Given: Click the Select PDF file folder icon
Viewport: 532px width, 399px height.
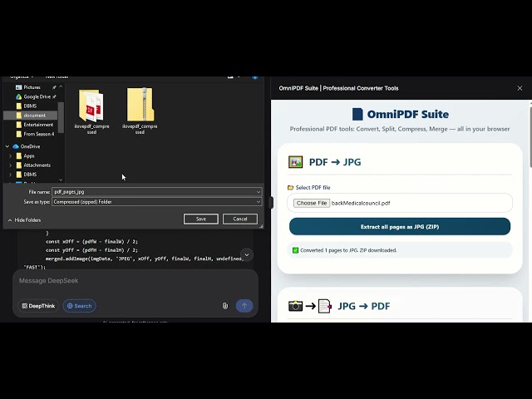Looking at the screenshot, I should click(290, 188).
